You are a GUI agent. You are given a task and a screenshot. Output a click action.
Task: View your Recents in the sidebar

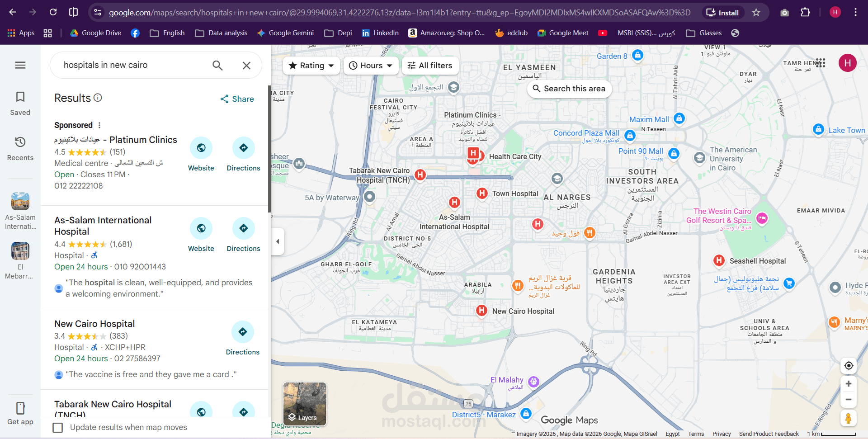(x=20, y=148)
